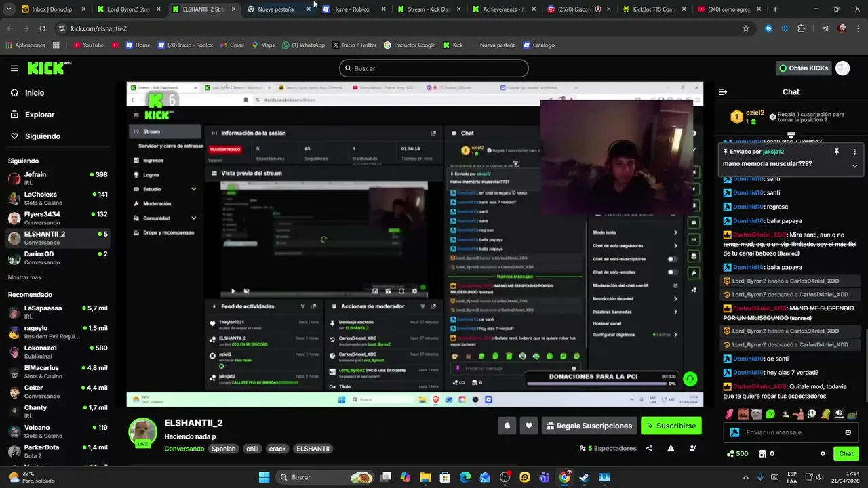The image size is (868, 488).
Task: Expand the pinned message chevron
Action: pyautogui.click(x=854, y=166)
